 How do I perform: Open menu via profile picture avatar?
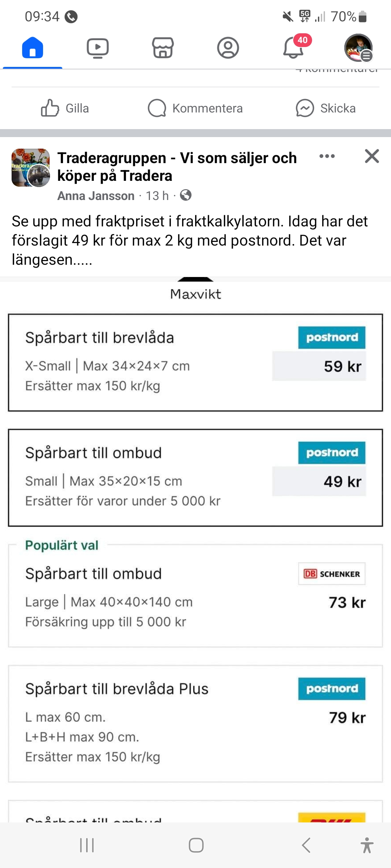[x=358, y=48]
